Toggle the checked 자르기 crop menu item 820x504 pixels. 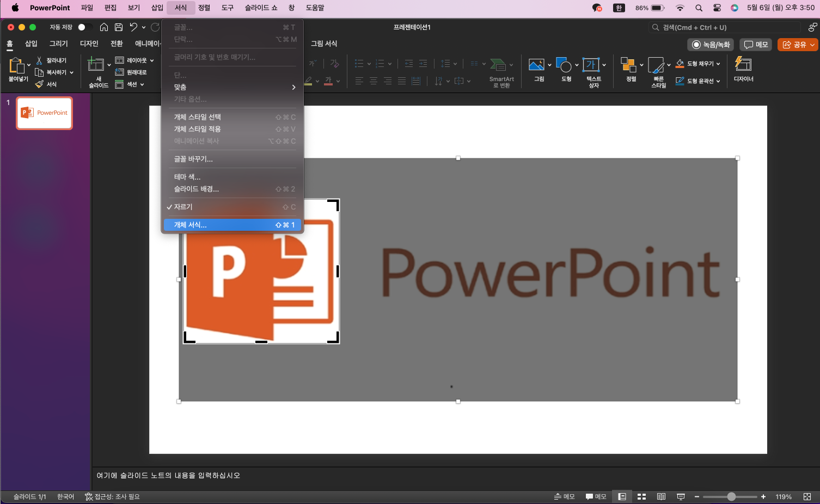pyautogui.click(x=232, y=207)
